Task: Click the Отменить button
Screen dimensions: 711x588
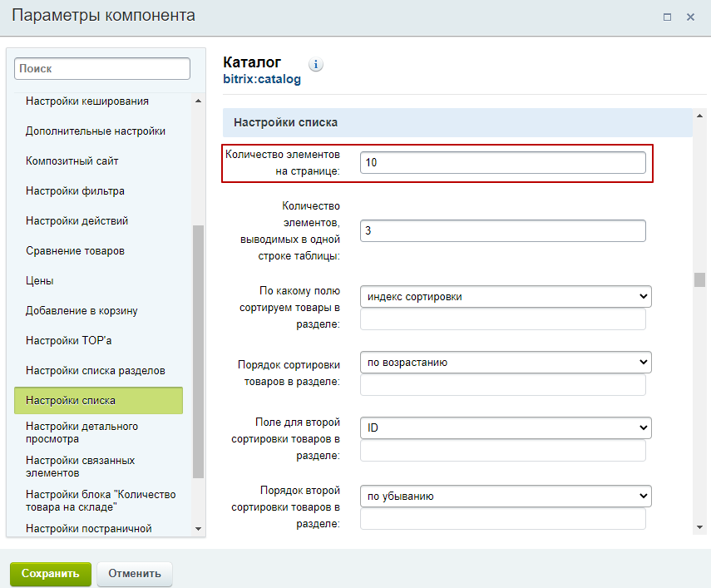Action: coord(134,574)
